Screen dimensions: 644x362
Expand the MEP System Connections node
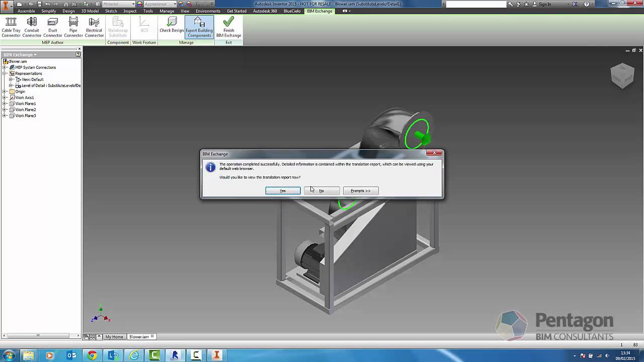[x=5, y=67]
